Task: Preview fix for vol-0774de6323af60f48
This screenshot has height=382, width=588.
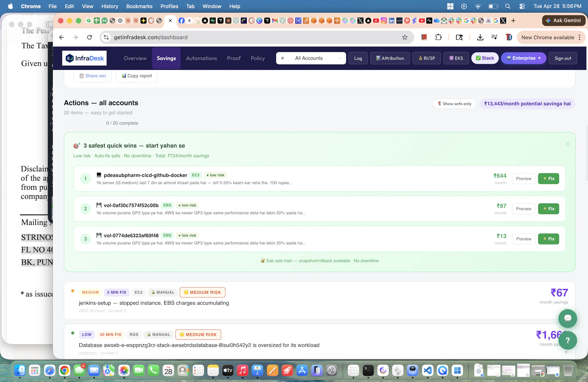Action: pyautogui.click(x=524, y=239)
